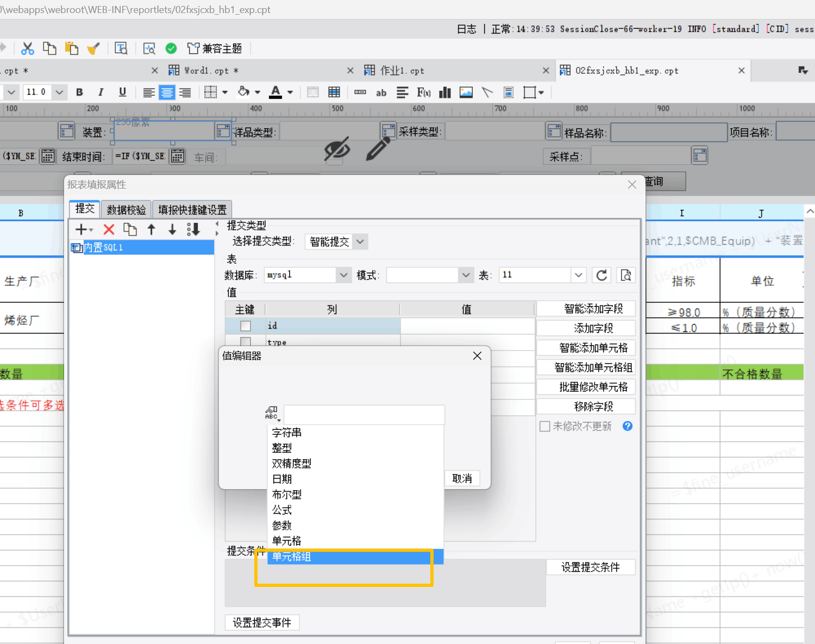Screen dimensions: 815x644
Task: Click the scissors cut icon
Action: point(27,49)
